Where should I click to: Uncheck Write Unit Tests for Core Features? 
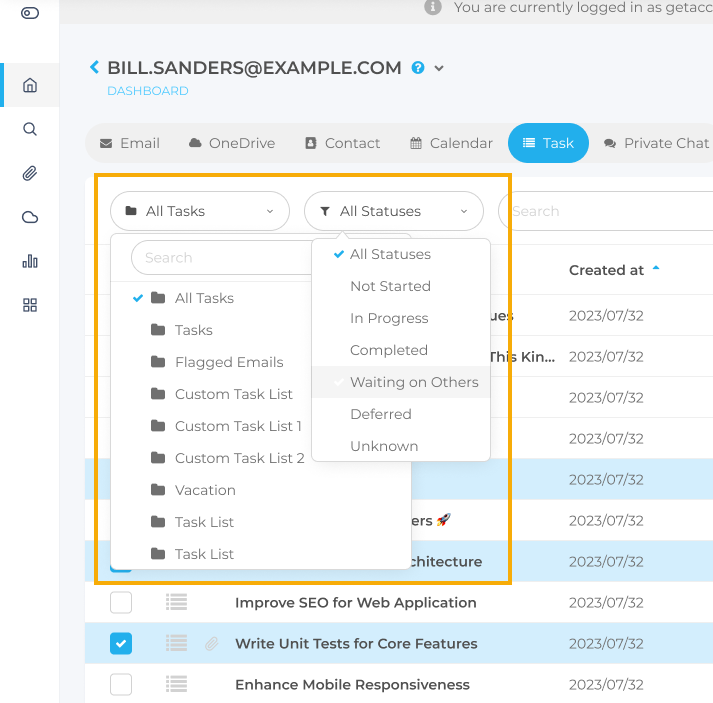(121, 644)
